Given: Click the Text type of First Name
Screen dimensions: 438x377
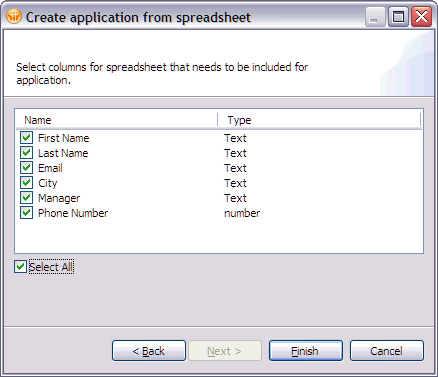Looking at the screenshot, I should click(235, 138).
